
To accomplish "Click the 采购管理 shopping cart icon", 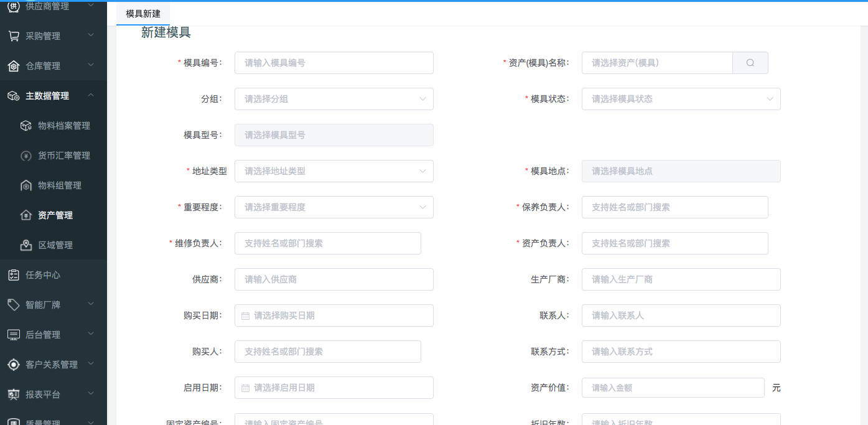I will [x=13, y=36].
